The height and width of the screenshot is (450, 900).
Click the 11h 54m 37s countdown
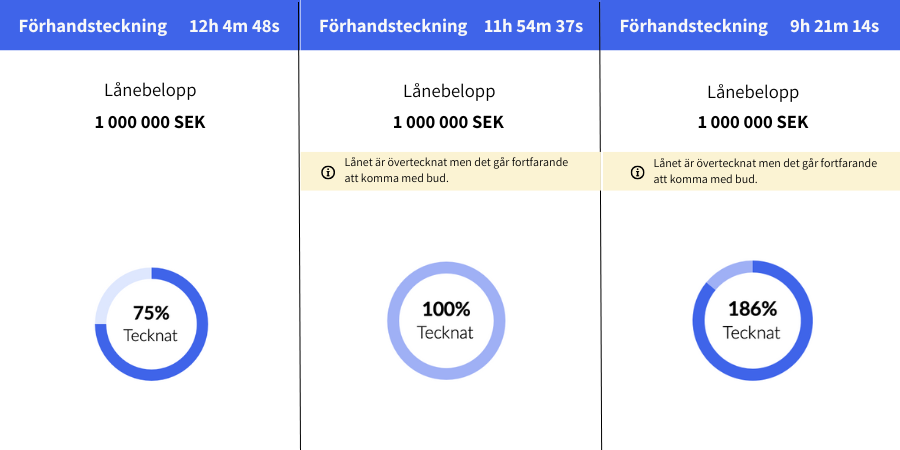point(533,26)
